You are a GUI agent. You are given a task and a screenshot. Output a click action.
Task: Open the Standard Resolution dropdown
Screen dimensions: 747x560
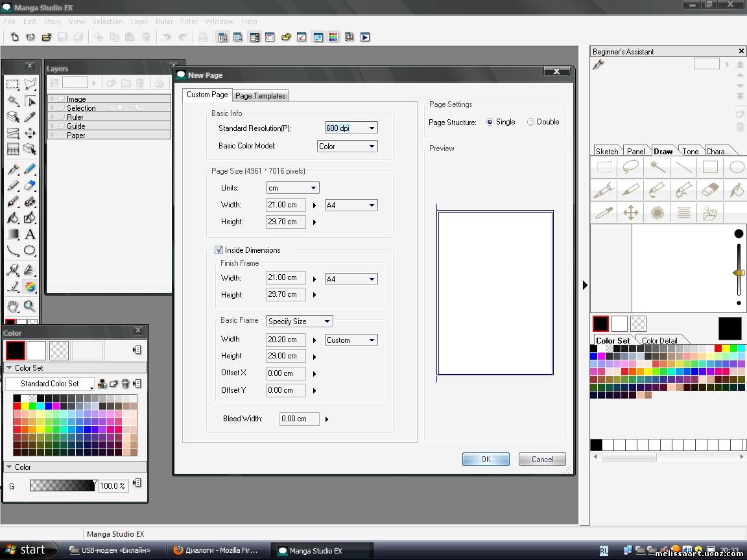[351, 128]
